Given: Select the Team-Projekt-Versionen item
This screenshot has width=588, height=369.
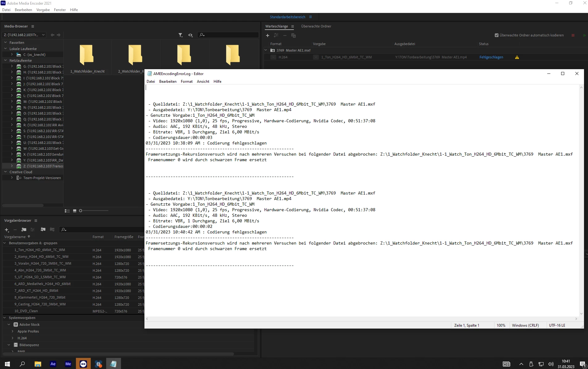Looking at the screenshot, I should 42,178.
